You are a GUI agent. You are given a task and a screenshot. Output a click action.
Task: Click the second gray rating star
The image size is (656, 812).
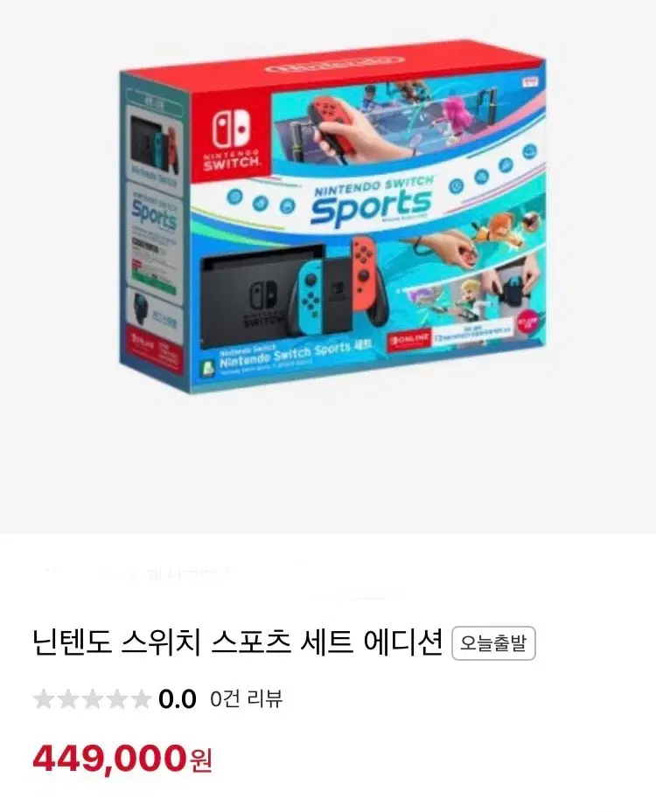coord(68,698)
